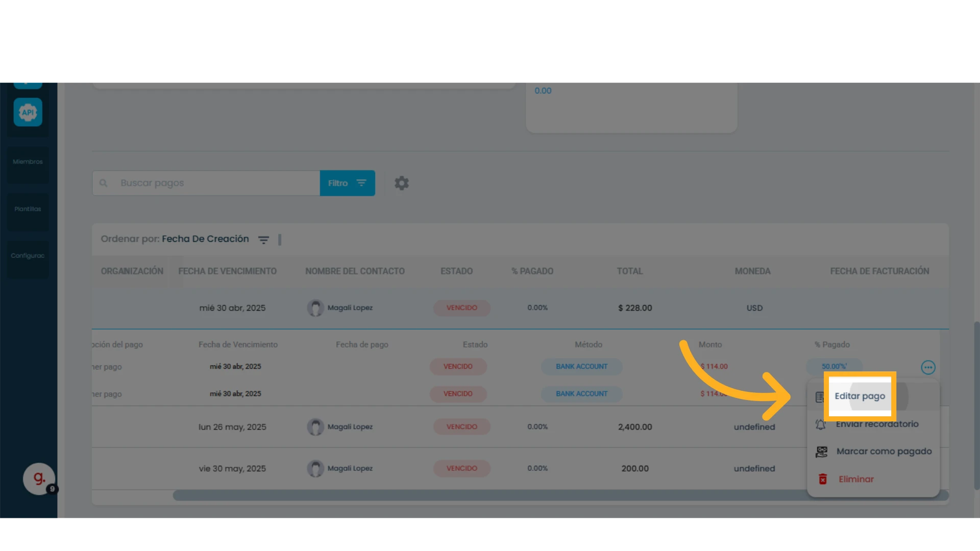Image resolution: width=980 pixels, height=551 pixels.
Task: Click the Marcar como pagado hand icon
Action: click(821, 452)
